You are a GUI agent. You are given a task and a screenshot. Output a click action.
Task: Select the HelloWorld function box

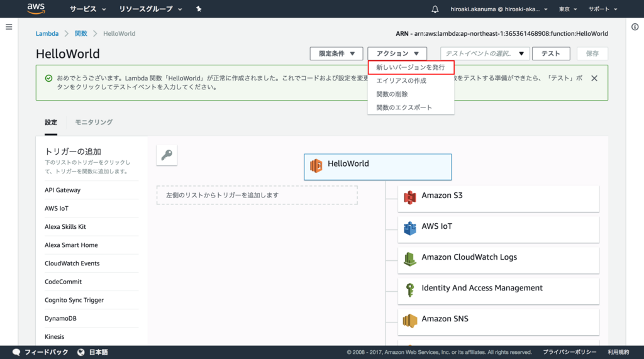click(378, 167)
